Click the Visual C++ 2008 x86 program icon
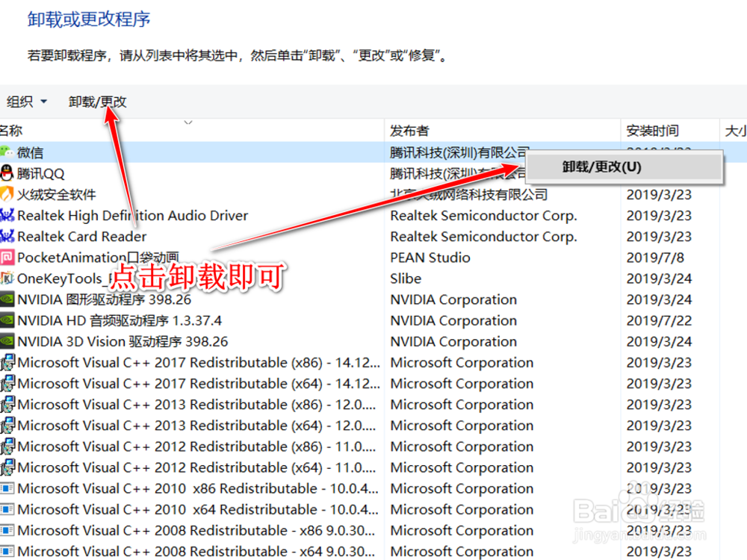The height and width of the screenshot is (560, 747). (x=7, y=530)
